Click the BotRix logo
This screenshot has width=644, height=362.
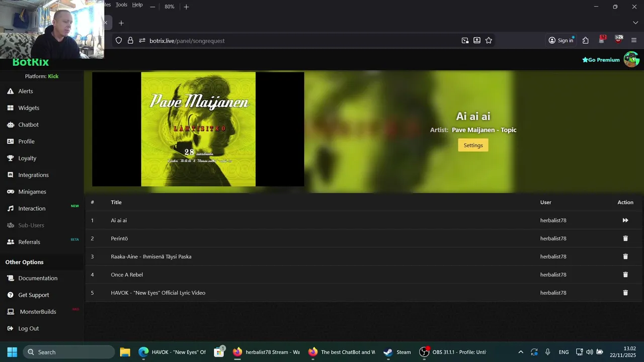click(30, 62)
